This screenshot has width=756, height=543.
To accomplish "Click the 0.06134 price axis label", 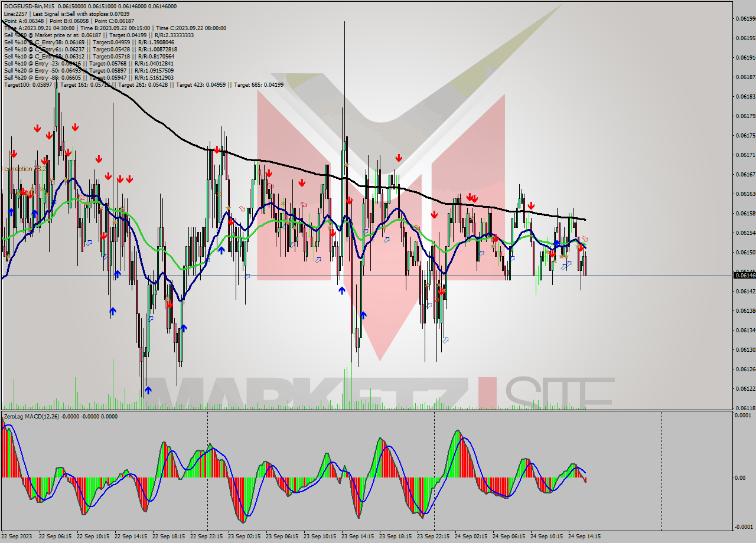I will pos(745,330).
